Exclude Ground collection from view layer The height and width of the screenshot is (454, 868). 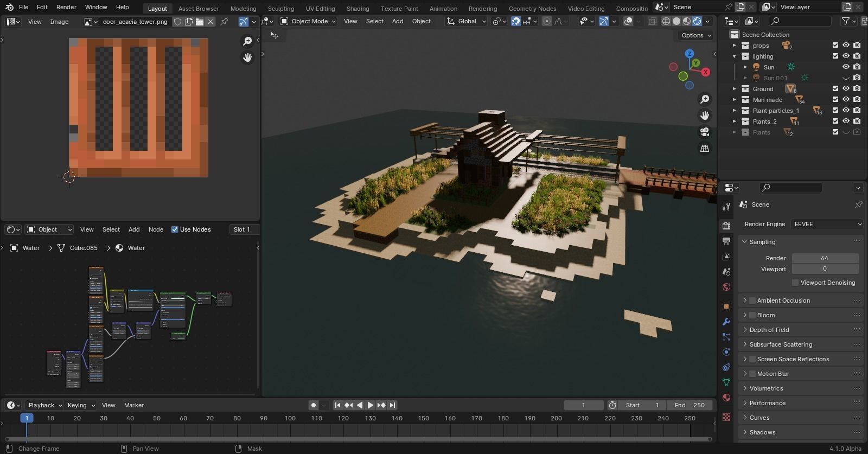(835, 88)
